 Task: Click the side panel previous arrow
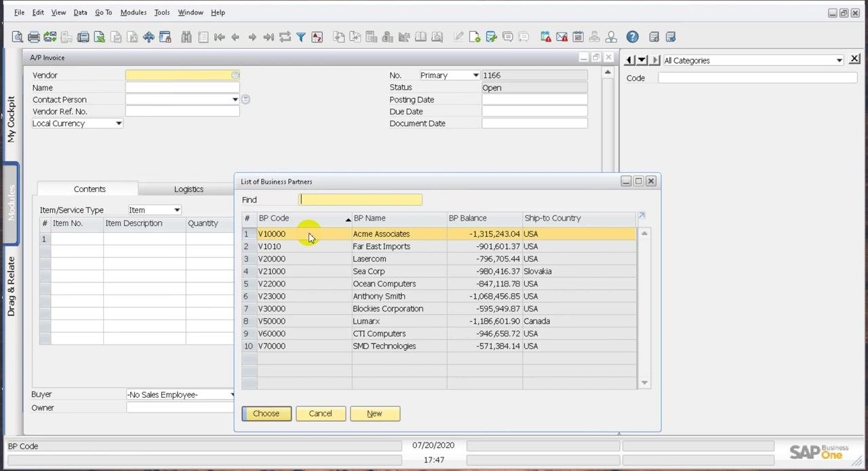click(x=629, y=60)
